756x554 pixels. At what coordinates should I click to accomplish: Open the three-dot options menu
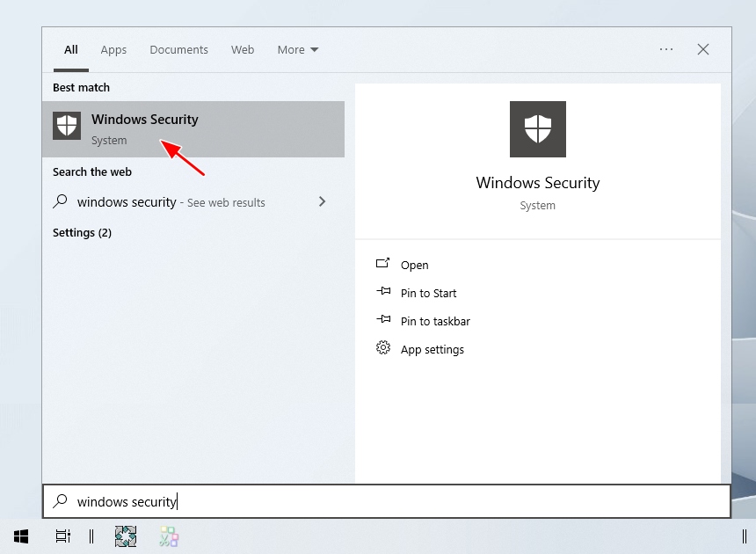(x=666, y=50)
